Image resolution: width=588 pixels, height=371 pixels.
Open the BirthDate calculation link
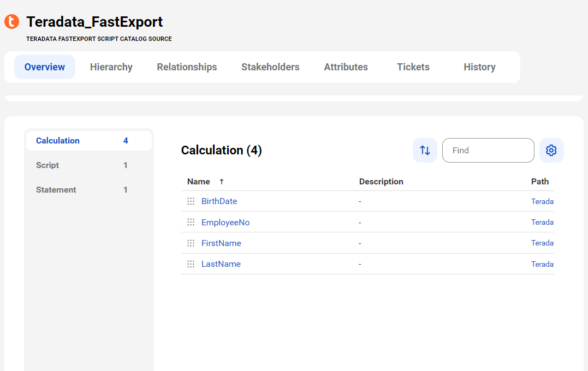coord(219,201)
